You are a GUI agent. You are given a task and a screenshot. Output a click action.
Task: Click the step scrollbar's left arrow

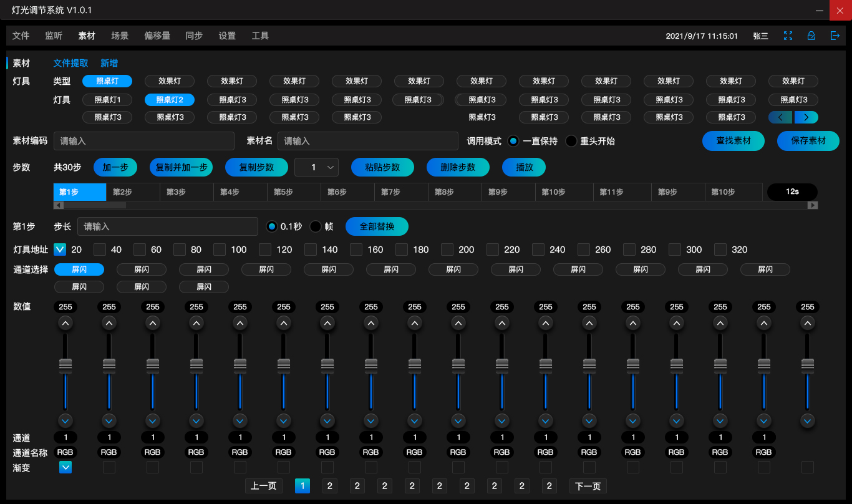click(x=59, y=205)
